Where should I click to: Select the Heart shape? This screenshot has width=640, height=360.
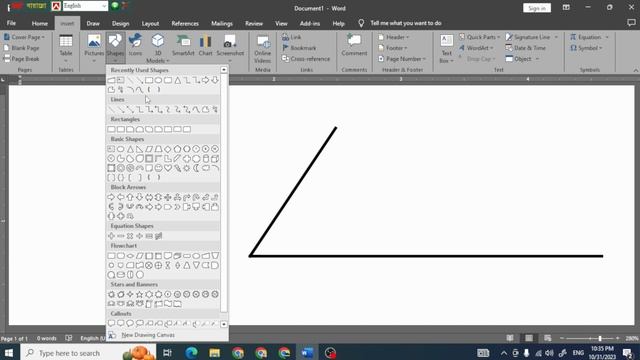coord(168,168)
